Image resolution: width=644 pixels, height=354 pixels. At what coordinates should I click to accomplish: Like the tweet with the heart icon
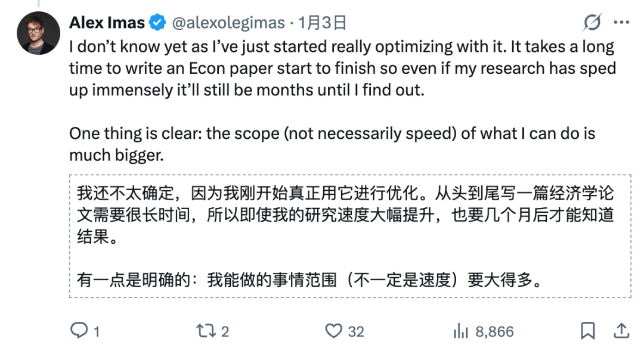coord(334,331)
